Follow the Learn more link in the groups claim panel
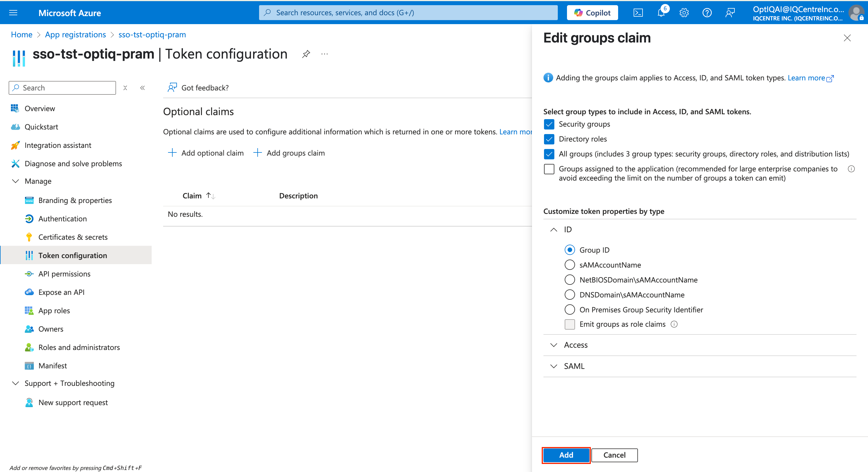 tap(811, 78)
